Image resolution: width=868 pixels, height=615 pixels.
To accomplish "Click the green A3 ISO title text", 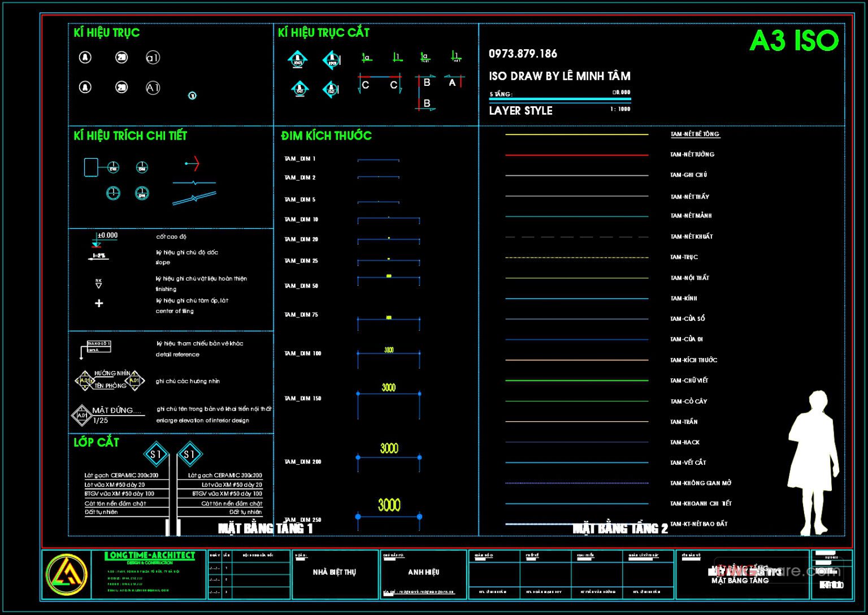I will pyautogui.click(x=794, y=41).
